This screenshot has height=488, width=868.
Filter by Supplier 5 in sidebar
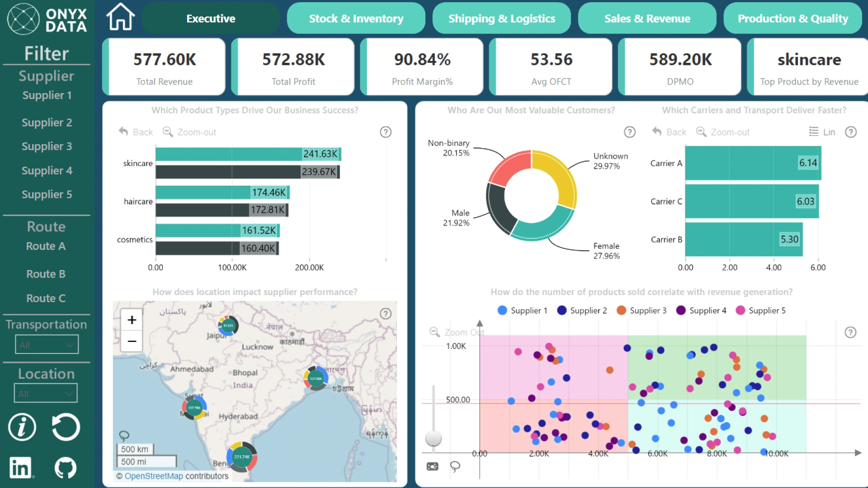click(x=47, y=195)
